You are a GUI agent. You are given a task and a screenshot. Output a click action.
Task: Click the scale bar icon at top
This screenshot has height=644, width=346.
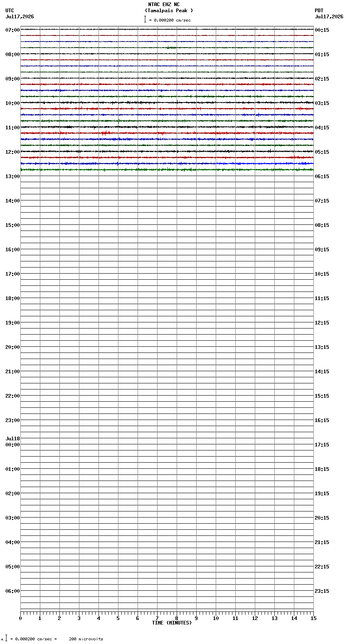point(145,19)
